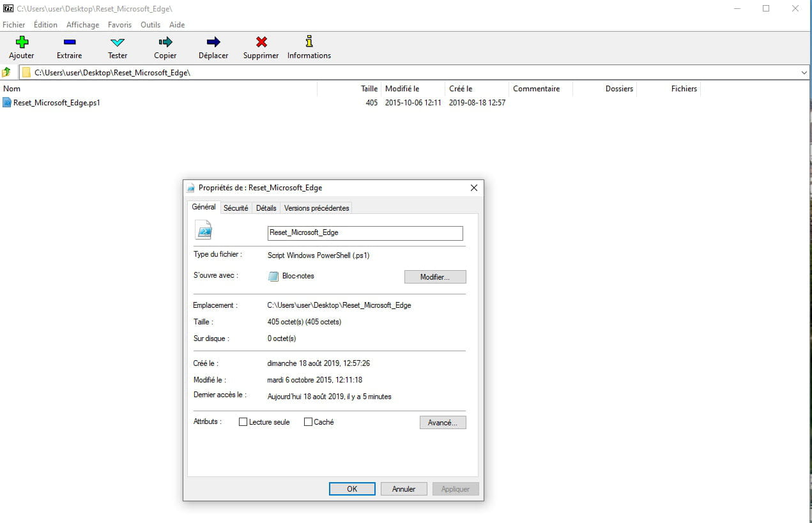
Task: Click the Déplacer arrow icon
Action: [213, 42]
